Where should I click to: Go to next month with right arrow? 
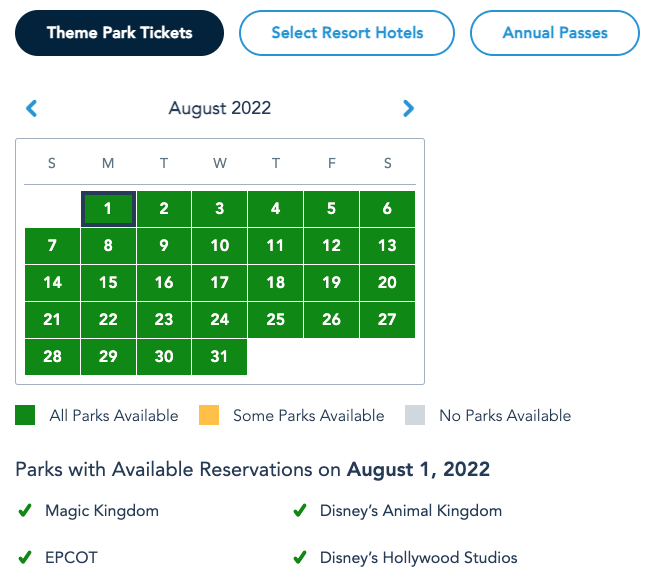[408, 108]
